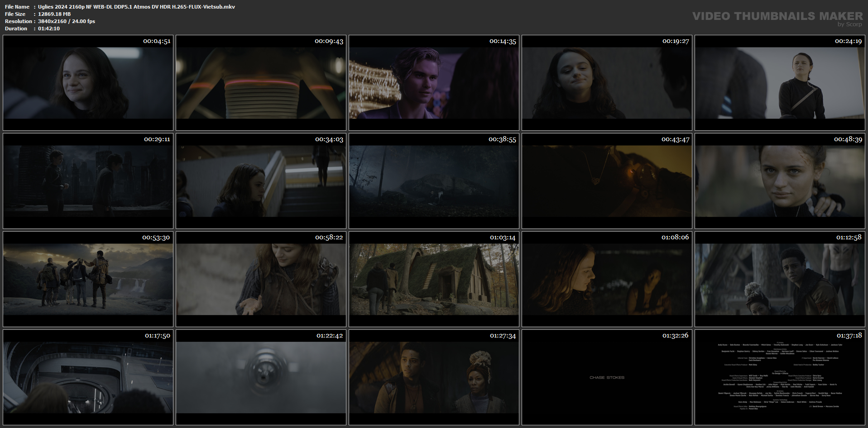Click the file name text ending in Vietsub.mkv
This screenshot has height=428, width=868.
click(x=136, y=7)
